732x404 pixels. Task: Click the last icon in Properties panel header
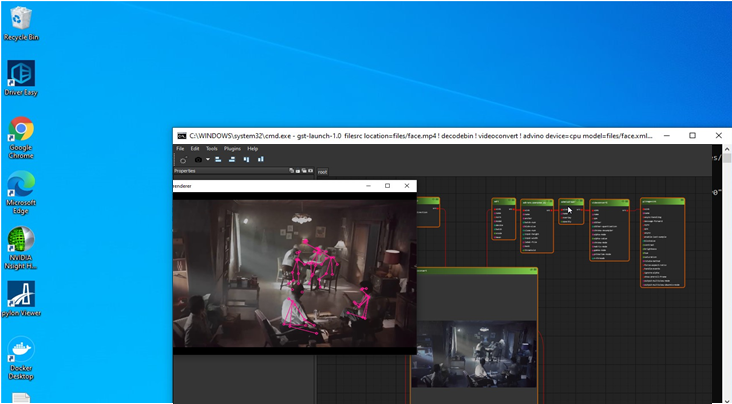tap(310, 171)
